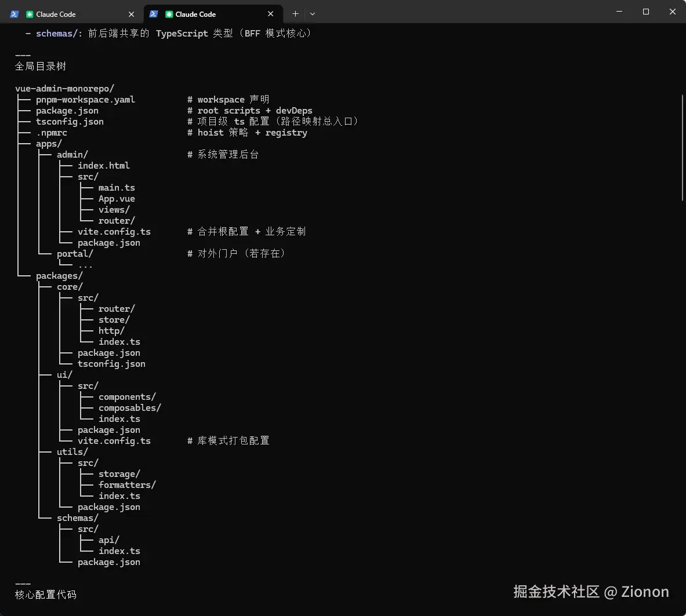Viewport: 686px width, 616px height.
Task: Click the '核心配置代码' heading
Action: tap(46, 595)
